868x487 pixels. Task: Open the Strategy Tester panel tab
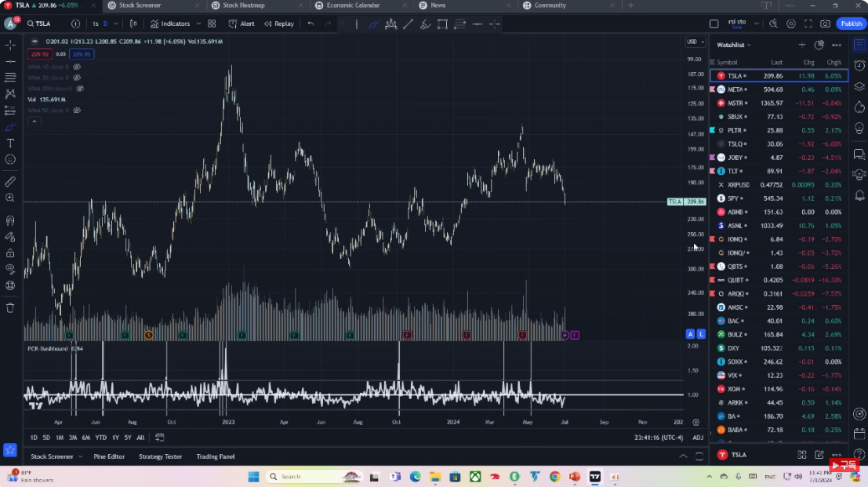click(x=161, y=456)
